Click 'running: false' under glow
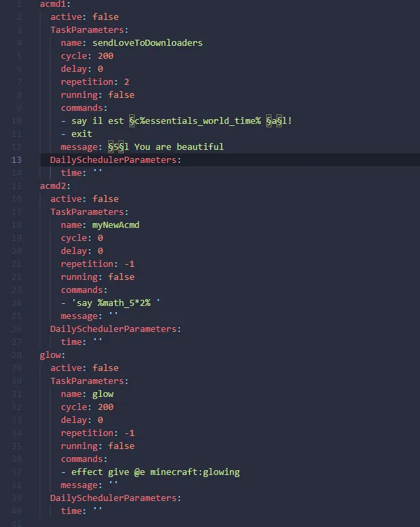The image size is (420, 527). coord(97,446)
